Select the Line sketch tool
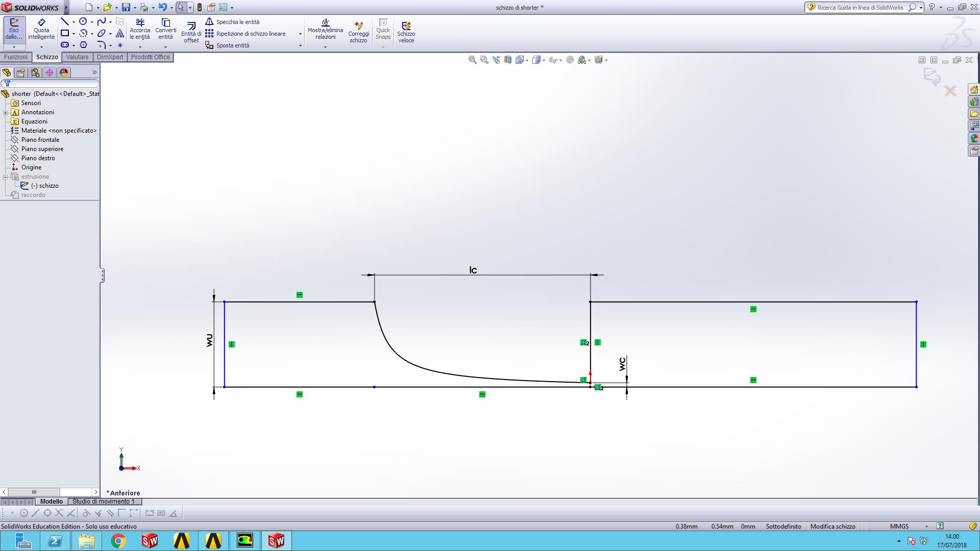The image size is (980, 551). pyautogui.click(x=65, y=21)
